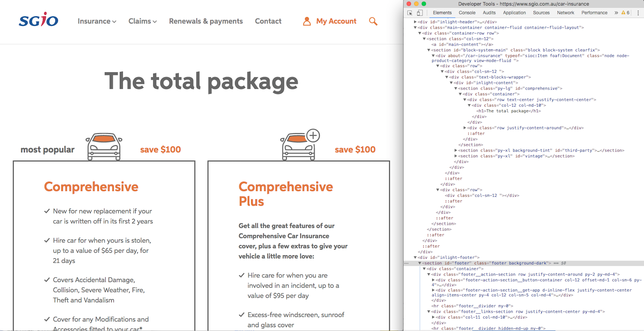Click the My Account person icon
Viewport: 644px width, 331px height.
coord(307,21)
